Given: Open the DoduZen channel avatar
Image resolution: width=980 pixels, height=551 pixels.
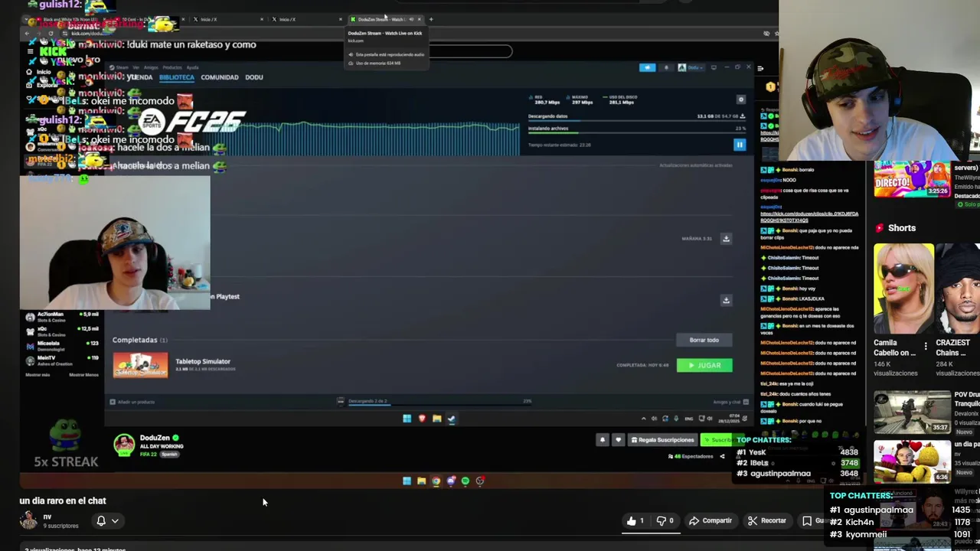Looking at the screenshot, I should coord(124,445).
